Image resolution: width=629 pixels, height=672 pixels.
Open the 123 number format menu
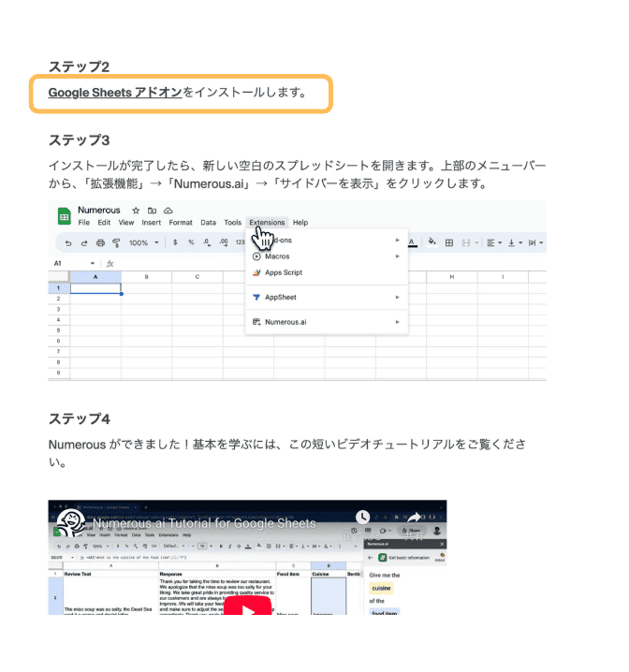pyautogui.click(x=240, y=242)
